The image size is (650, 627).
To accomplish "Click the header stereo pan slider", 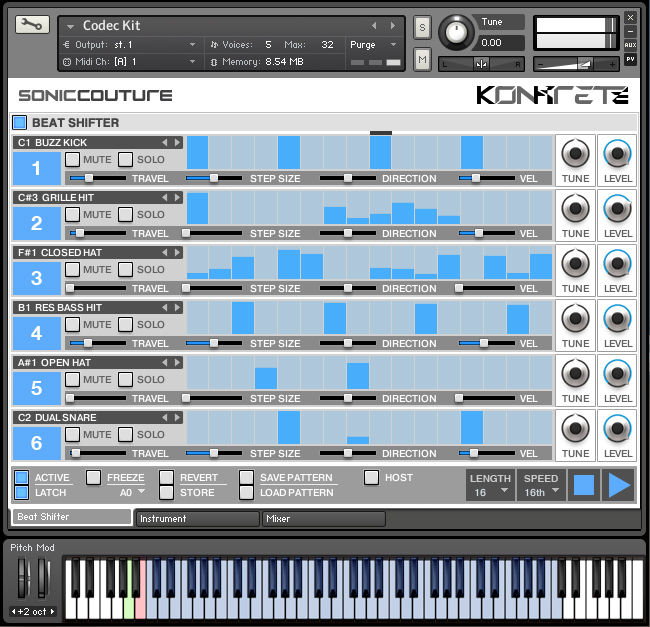I will tap(481, 64).
